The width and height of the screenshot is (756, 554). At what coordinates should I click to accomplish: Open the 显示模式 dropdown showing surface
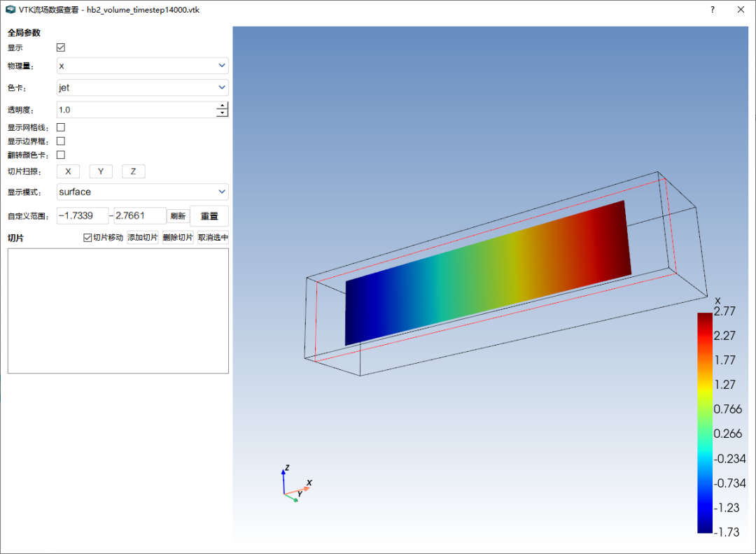(143, 192)
